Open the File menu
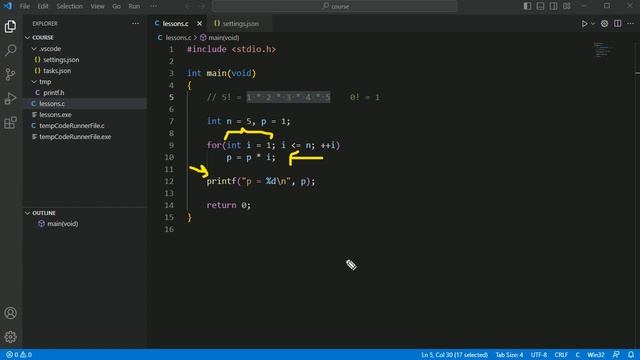The image size is (640, 360). point(25,6)
